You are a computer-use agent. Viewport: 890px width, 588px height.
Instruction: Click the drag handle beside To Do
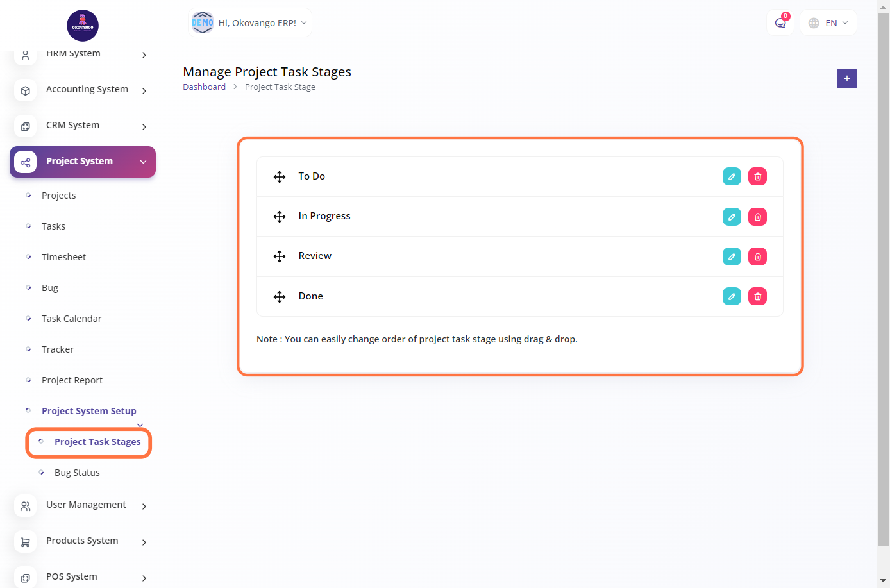280,177
